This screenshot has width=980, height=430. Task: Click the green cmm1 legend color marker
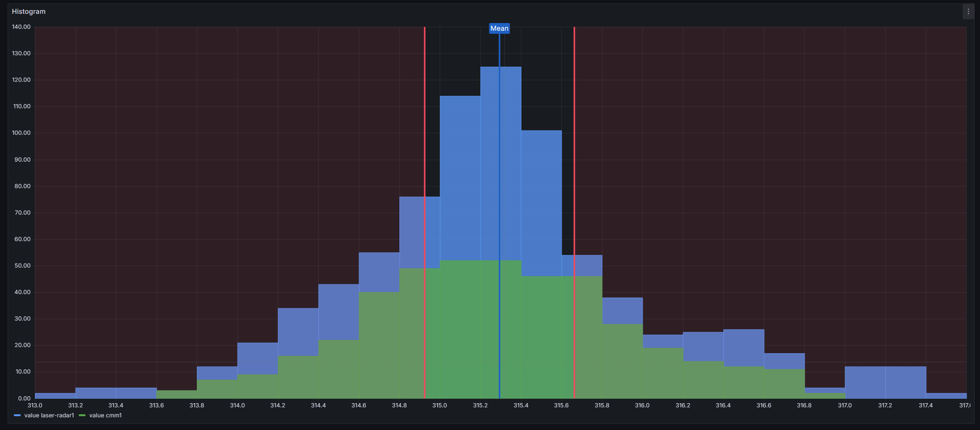(x=82, y=415)
